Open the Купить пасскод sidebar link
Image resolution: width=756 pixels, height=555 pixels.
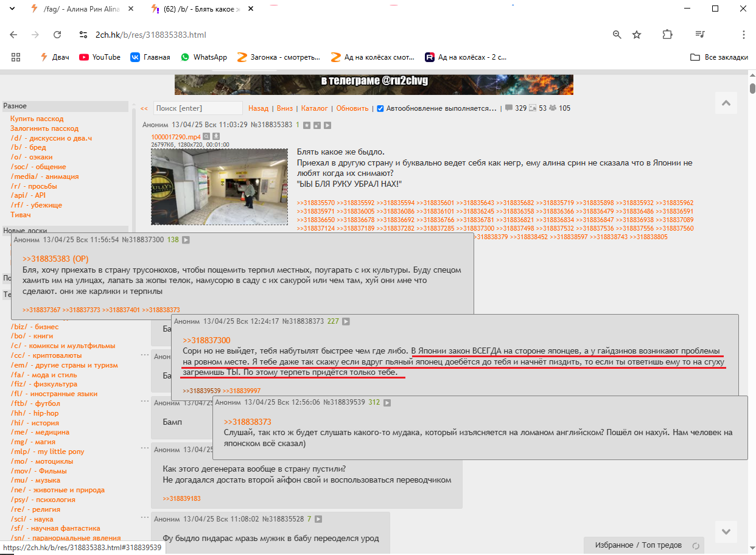pyautogui.click(x=37, y=119)
